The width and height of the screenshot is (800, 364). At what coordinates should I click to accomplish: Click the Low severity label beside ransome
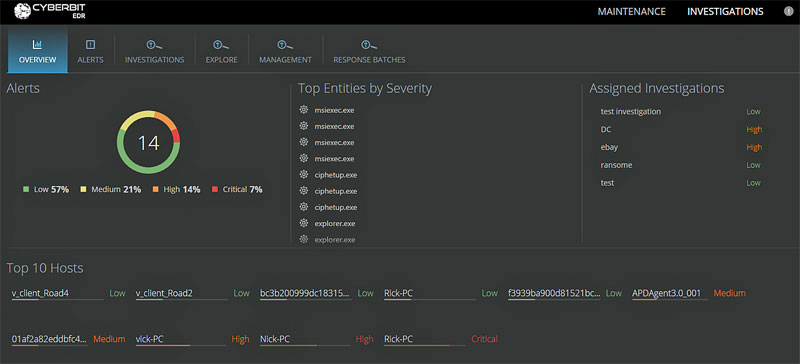[x=753, y=165]
